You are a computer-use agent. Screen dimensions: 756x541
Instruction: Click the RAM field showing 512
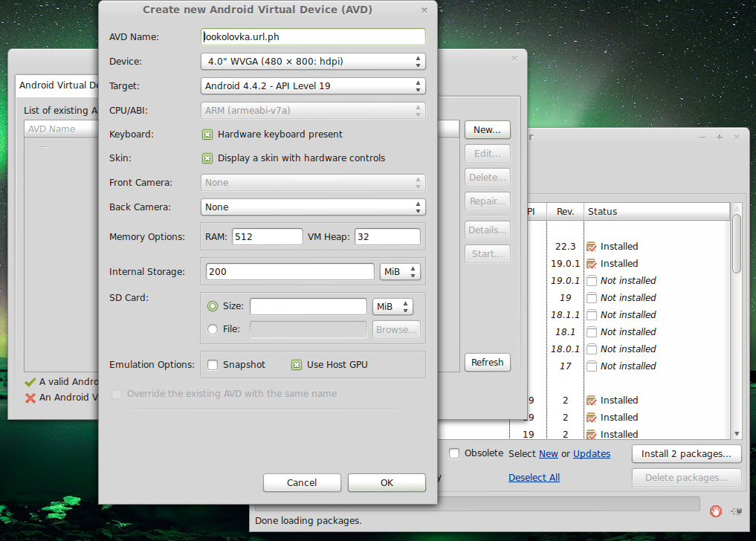coord(267,237)
